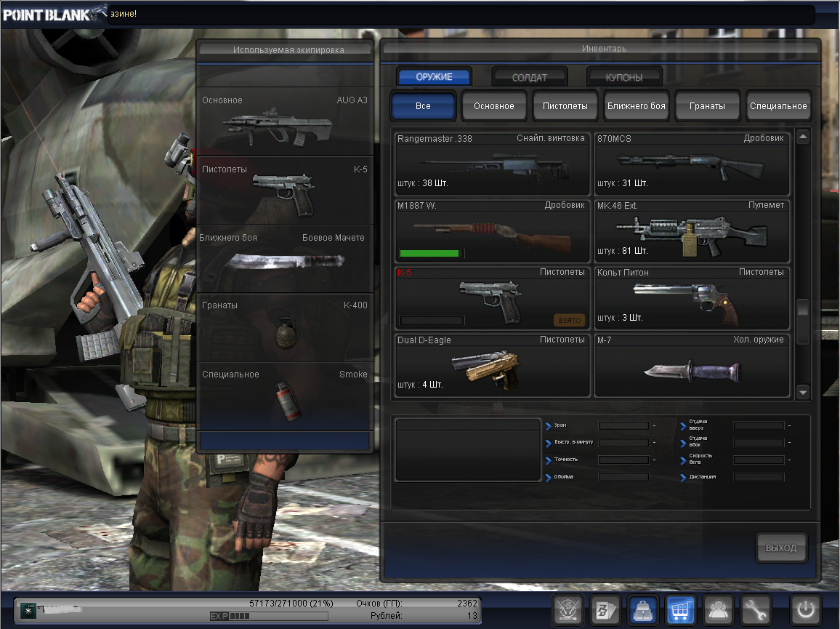Switch to the ОРУЖИЕ tab
The height and width of the screenshot is (629, 840).
coord(434,76)
